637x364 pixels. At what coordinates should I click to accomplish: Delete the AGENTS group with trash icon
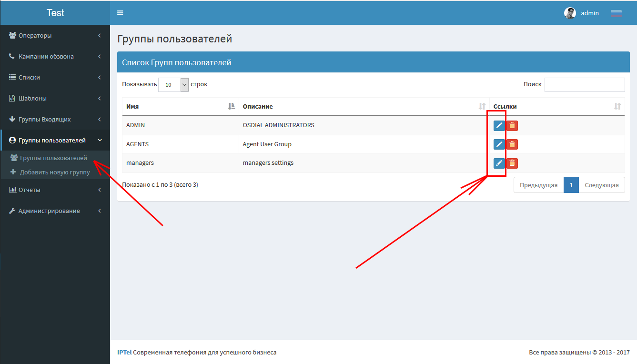click(512, 144)
